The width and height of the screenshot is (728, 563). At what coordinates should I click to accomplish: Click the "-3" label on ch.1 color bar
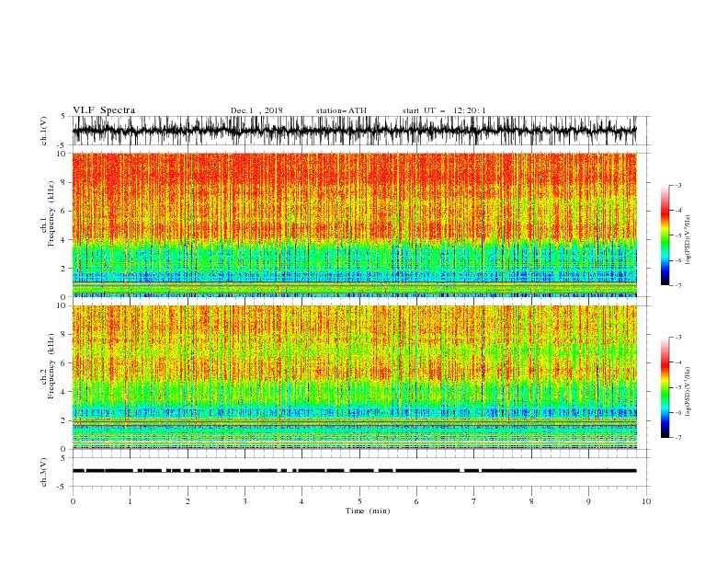coord(678,185)
